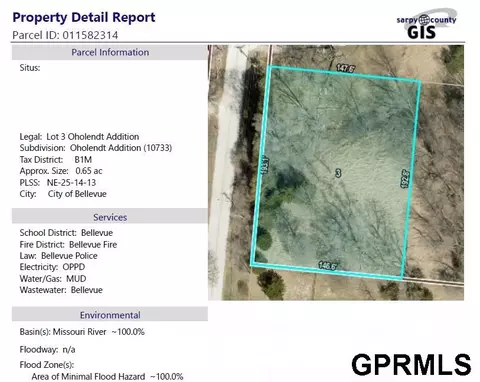480x382 pixels.
Task: Click the 147.6' top boundary dimension label
Action: [346, 68]
